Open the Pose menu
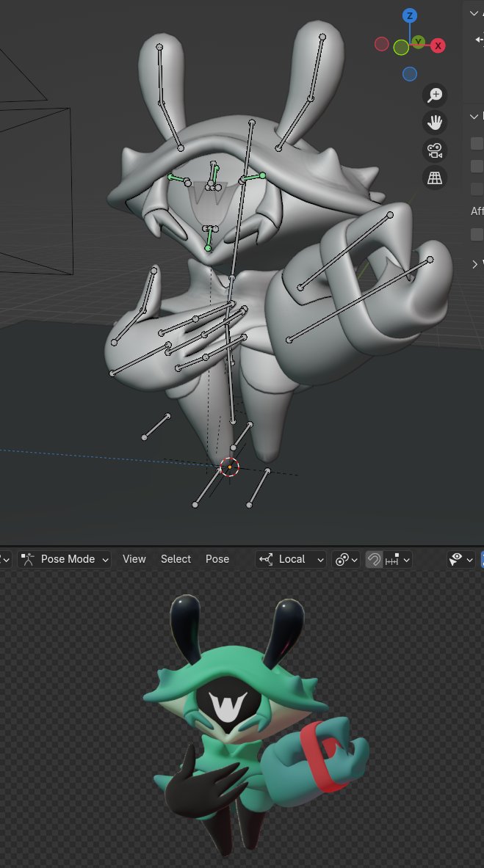Viewport: 484px width, 868px height. click(217, 559)
